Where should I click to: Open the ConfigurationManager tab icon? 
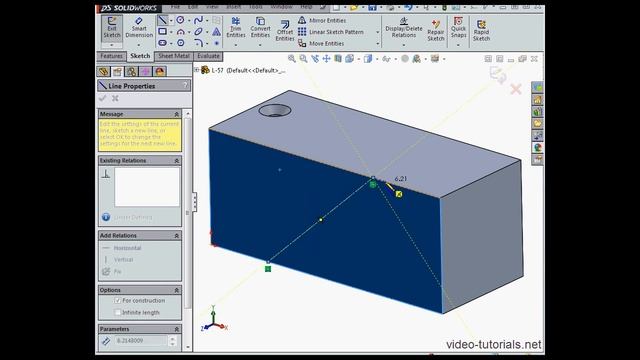pos(131,71)
